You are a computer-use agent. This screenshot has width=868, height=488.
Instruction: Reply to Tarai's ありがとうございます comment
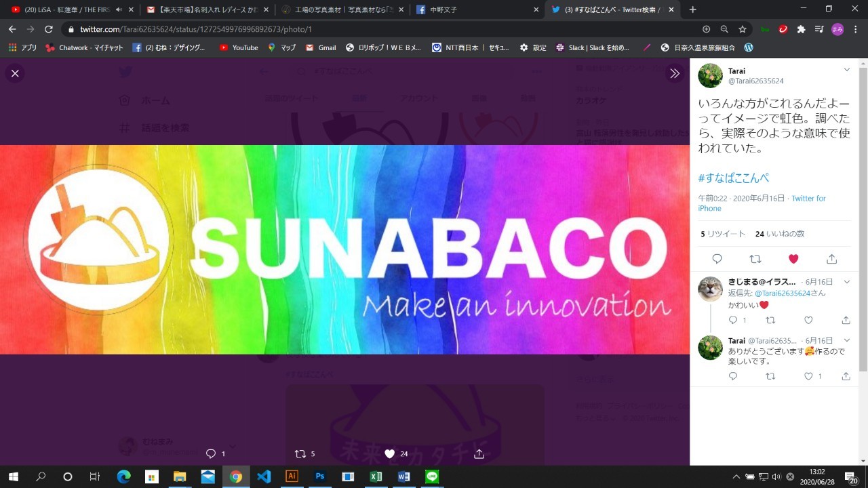733,376
